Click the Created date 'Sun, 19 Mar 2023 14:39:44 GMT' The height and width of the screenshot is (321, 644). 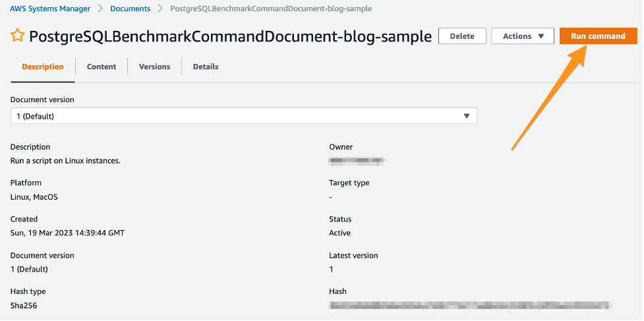pyautogui.click(x=67, y=233)
